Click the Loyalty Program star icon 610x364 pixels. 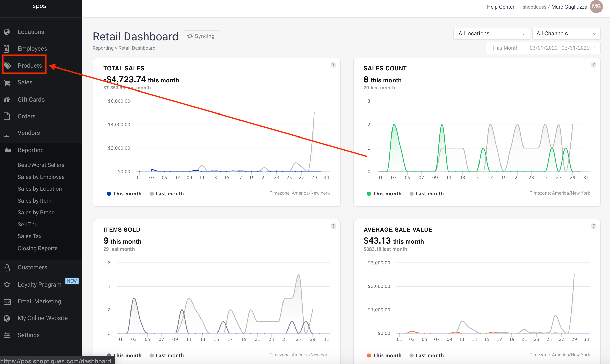click(x=7, y=284)
